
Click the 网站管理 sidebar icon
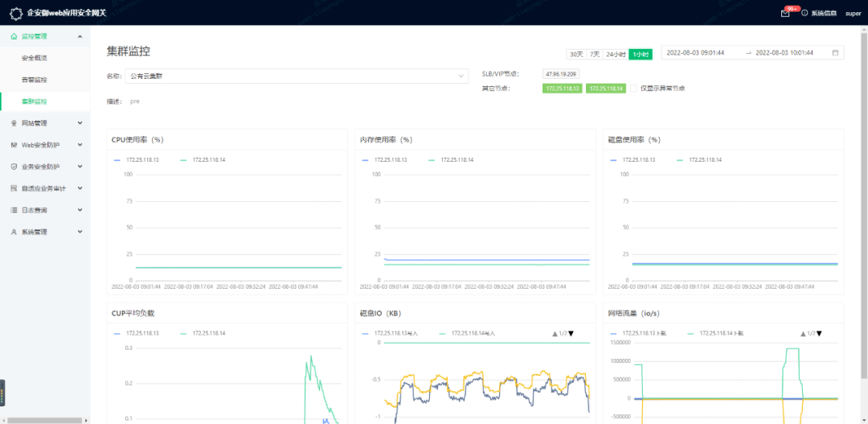[14, 123]
